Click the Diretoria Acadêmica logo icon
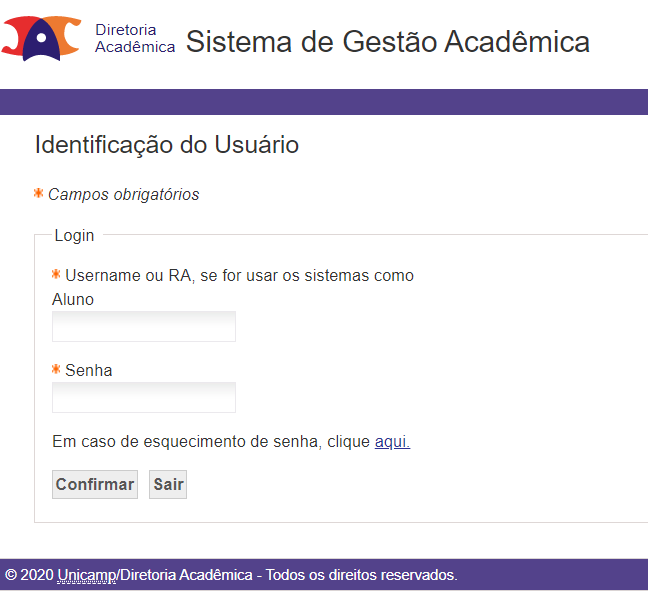Viewport: 648px width, 600px height. pyautogui.click(x=41, y=38)
